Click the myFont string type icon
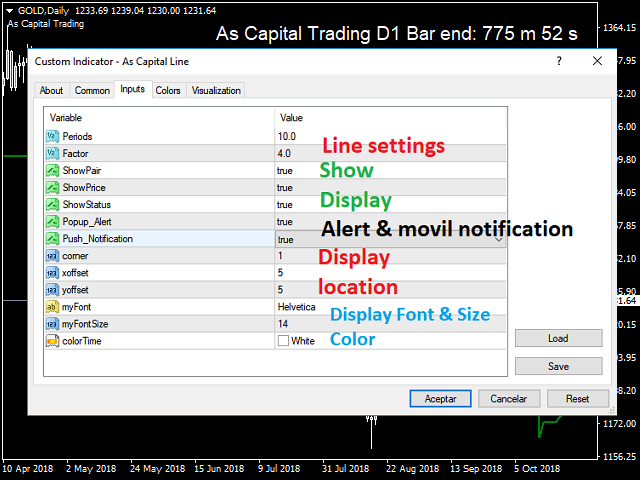Image resolution: width=640 pixels, height=480 pixels. pos(52,307)
